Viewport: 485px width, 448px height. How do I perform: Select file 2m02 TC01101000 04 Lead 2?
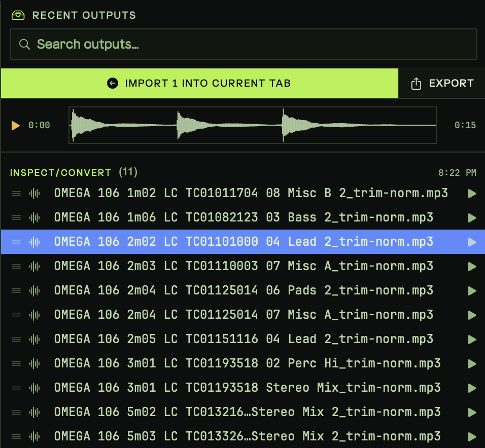pos(244,242)
